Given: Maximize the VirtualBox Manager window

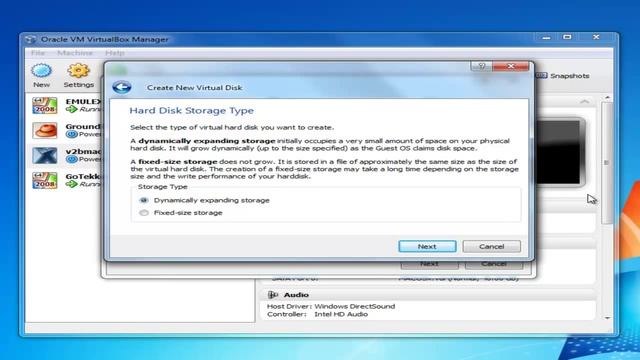Looking at the screenshot, I should [567, 37].
